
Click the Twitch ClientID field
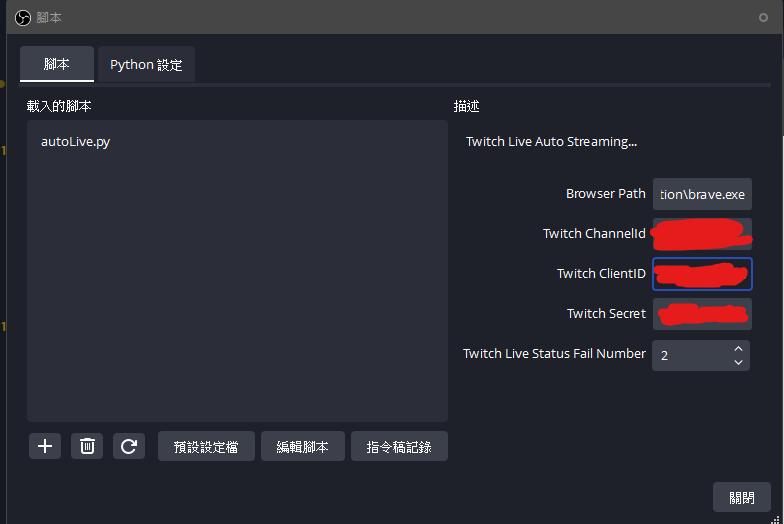(702, 274)
